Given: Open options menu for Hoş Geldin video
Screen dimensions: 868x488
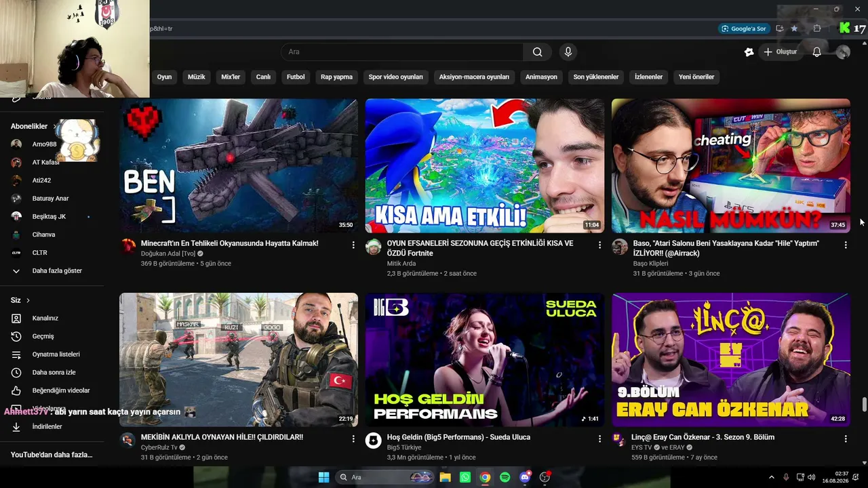Looking at the screenshot, I should pyautogui.click(x=599, y=439).
